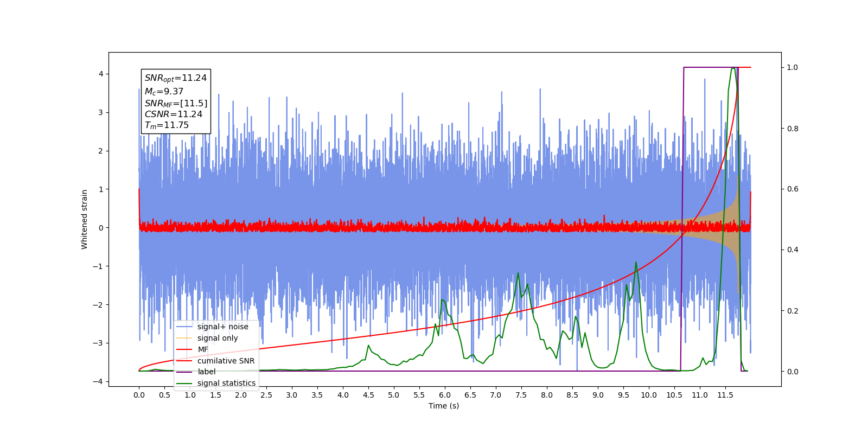
Task: Click the green line swatch for signal statistics
Action: click(x=184, y=383)
